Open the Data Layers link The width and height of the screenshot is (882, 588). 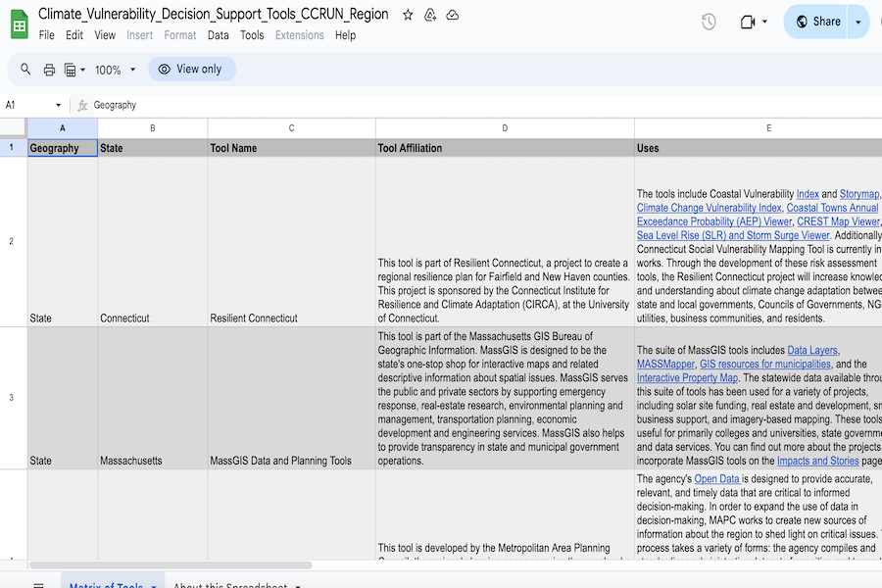[812, 350]
